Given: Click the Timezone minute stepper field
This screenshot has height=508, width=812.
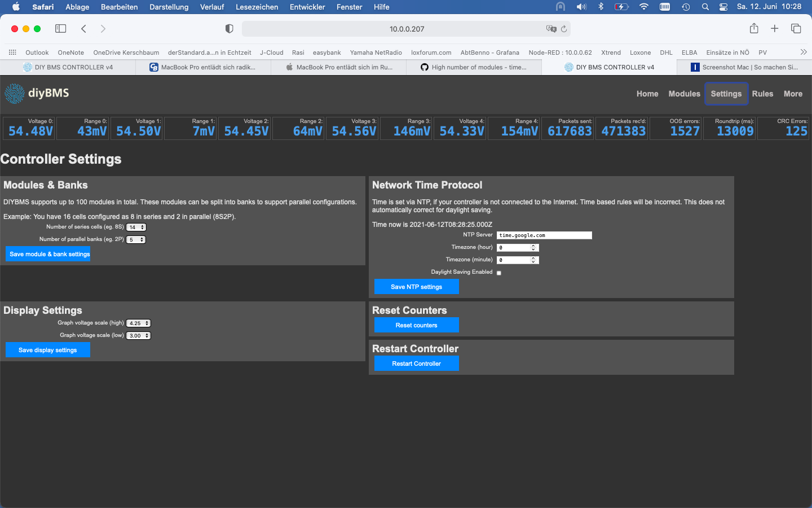Looking at the screenshot, I should point(518,260).
